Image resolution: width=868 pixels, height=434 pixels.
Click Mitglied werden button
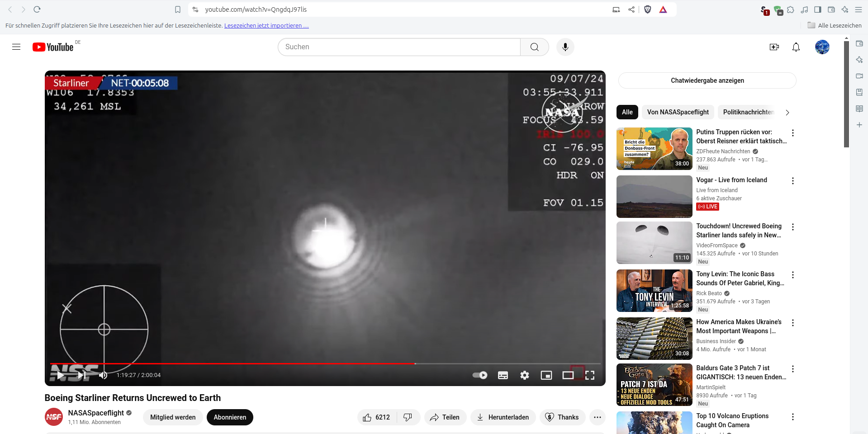(x=173, y=417)
